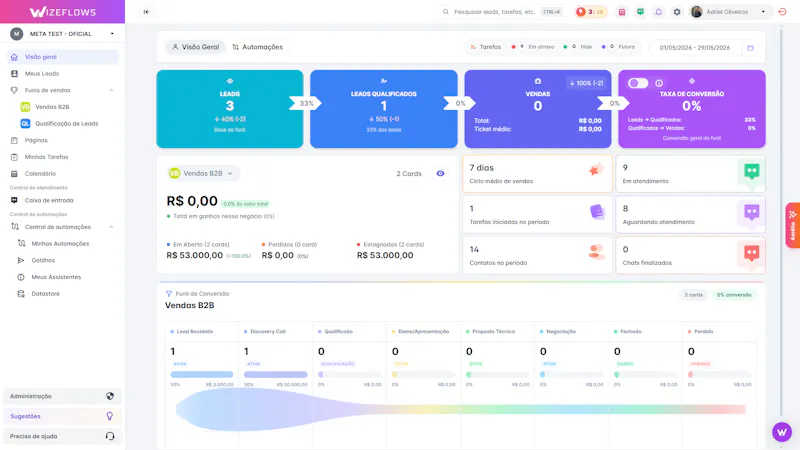
Task: Click the LEADS QUALIFICADOS card
Action: 384,109
